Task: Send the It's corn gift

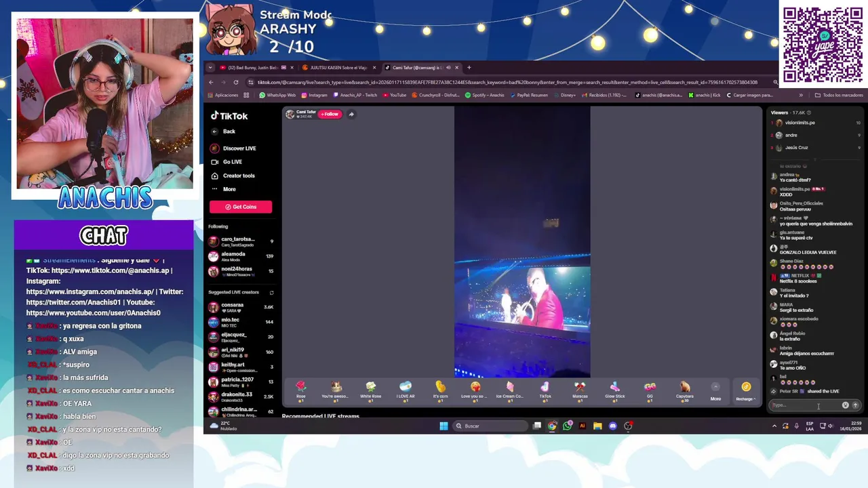Action: (x=441, y=391)
